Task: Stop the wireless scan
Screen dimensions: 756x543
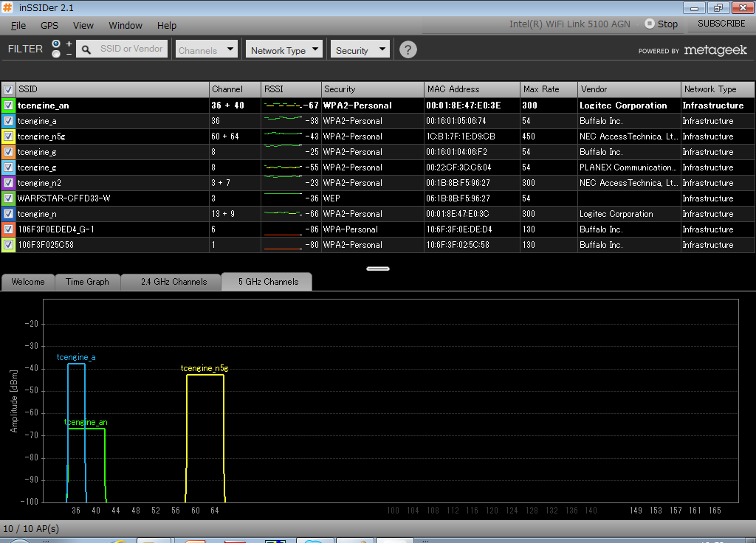Action: point(661,24)
